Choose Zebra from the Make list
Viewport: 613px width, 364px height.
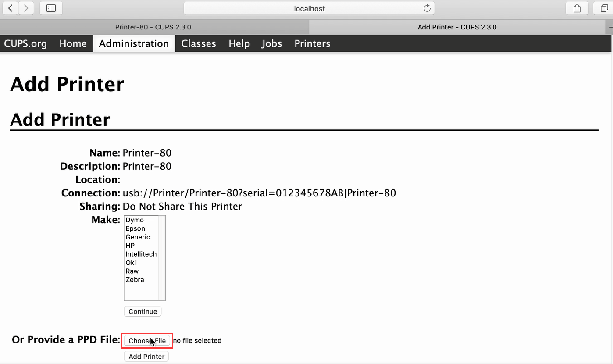click(135, 279)
